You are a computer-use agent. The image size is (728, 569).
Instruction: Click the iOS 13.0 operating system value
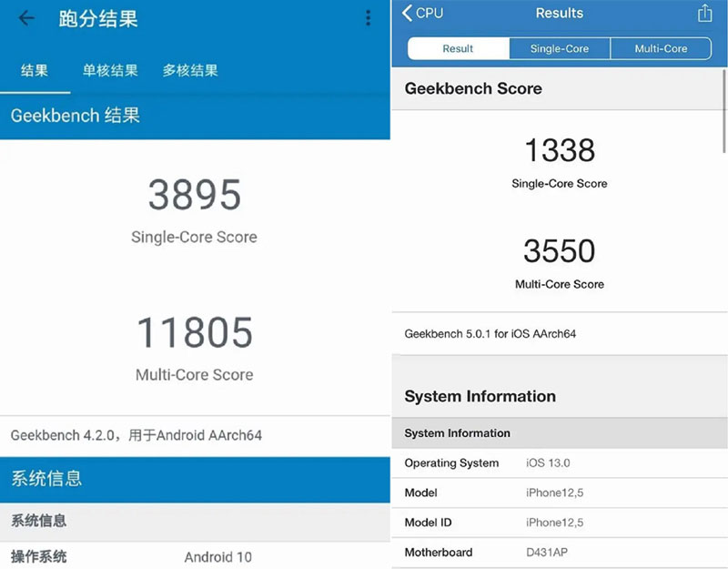(548, 463)
